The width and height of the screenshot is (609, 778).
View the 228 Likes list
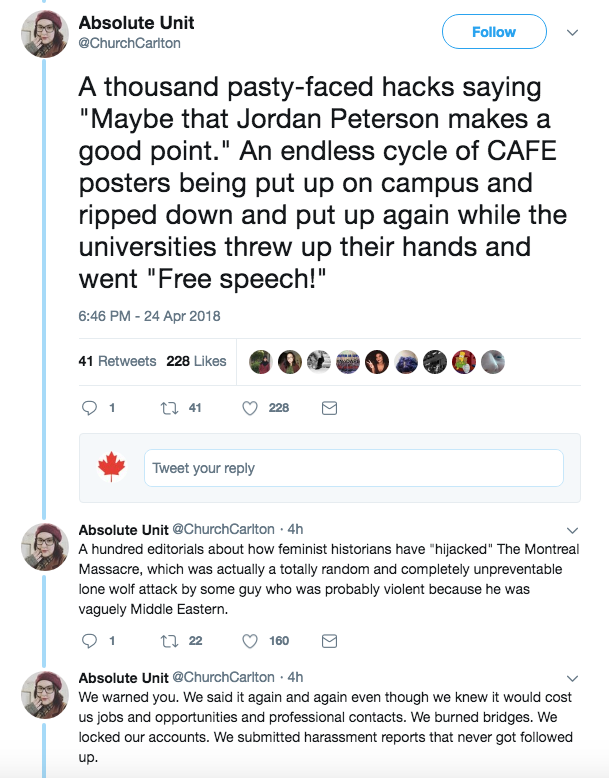tap(196, 361)
